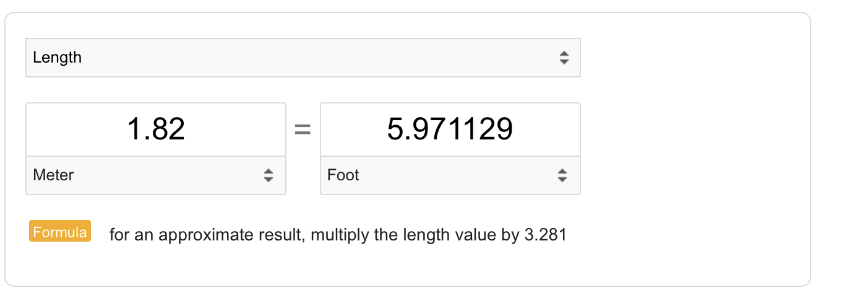Click the word Length in category selector
The height and width of the screenshot is (290, 868).
pos(58,58)
